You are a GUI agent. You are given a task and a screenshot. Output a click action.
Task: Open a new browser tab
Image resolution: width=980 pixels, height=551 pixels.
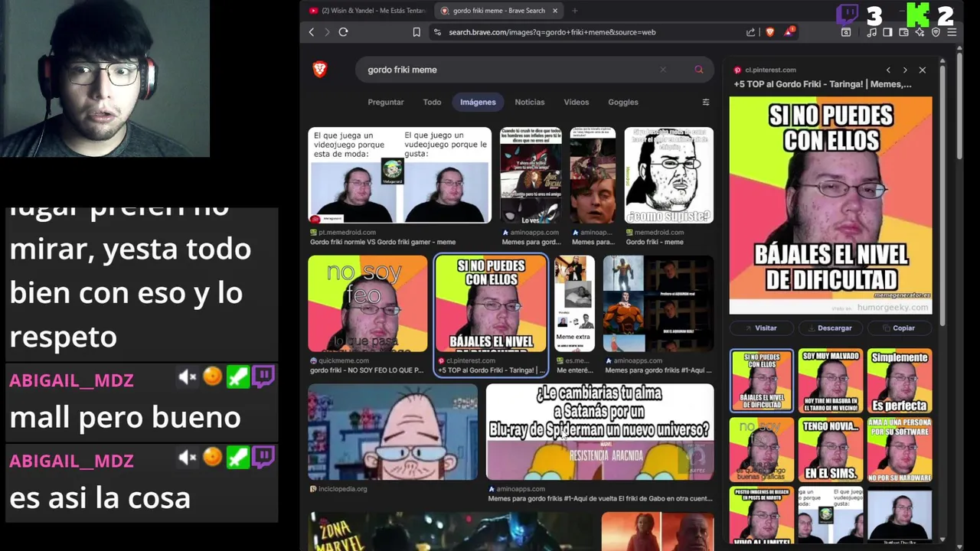point(575,11)
